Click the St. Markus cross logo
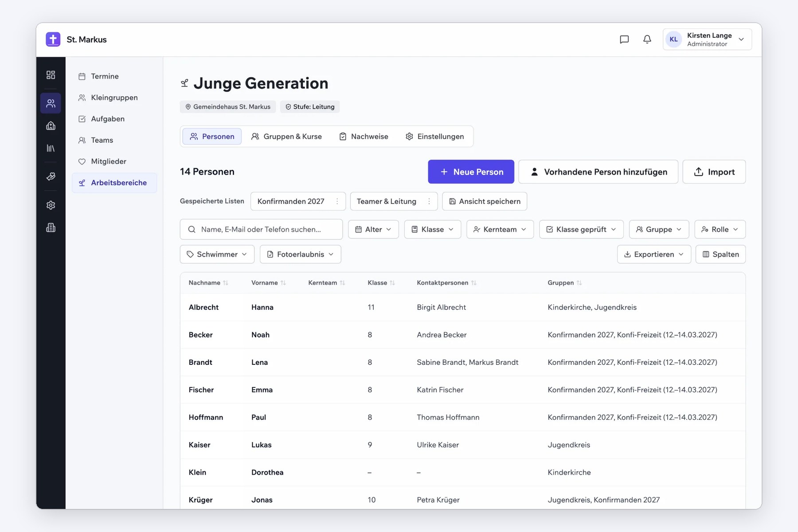798x532 pixels. coord(53,39)
